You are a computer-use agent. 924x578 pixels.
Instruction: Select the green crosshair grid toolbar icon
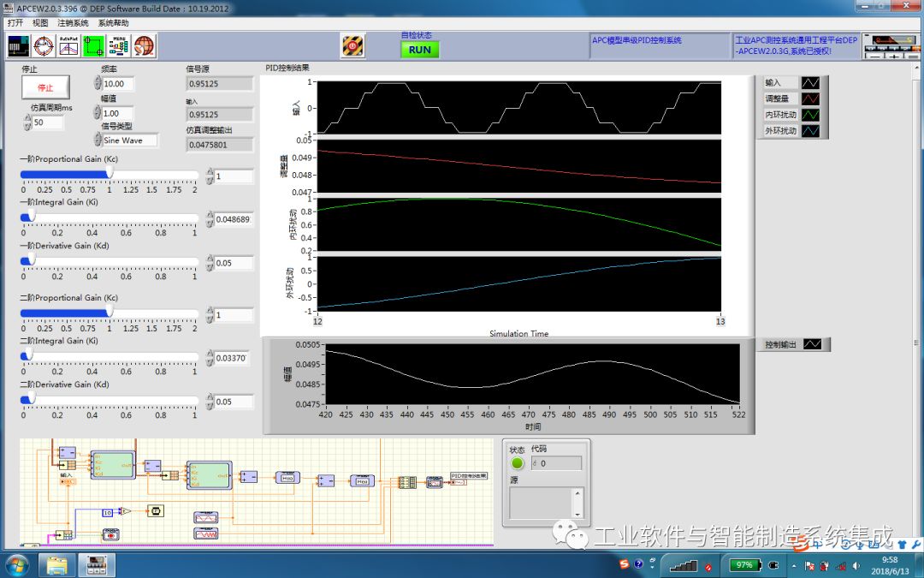[x=93, y=45]
